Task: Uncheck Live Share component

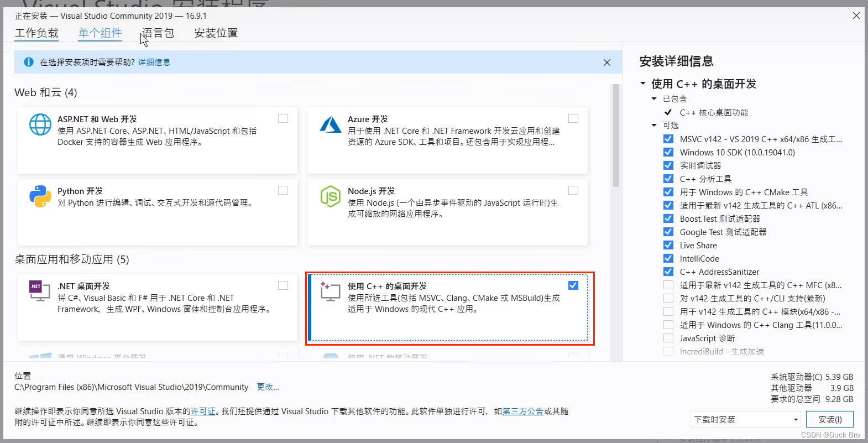Action: [x=668, y=245]
